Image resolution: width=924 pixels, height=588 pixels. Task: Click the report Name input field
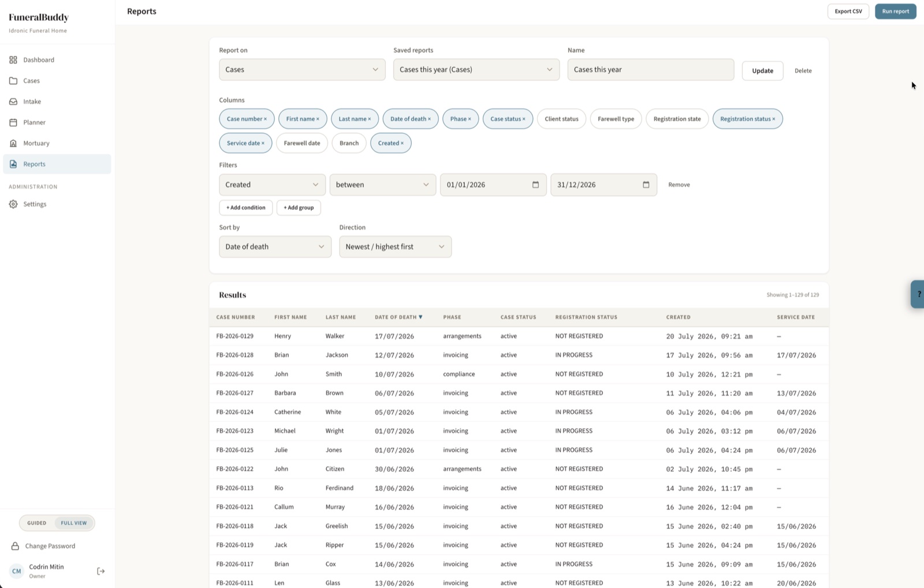coord(651,69)
